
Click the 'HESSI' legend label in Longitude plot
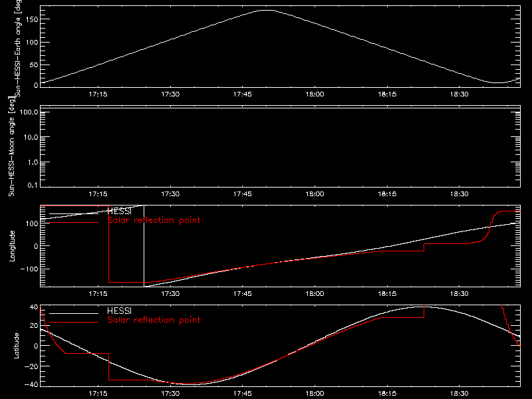click(x=119, y=211)
